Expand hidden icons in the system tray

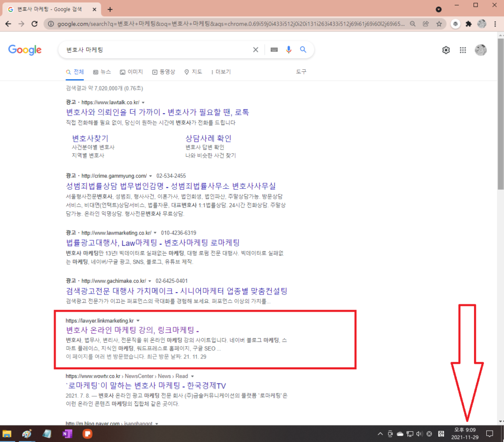379,433
